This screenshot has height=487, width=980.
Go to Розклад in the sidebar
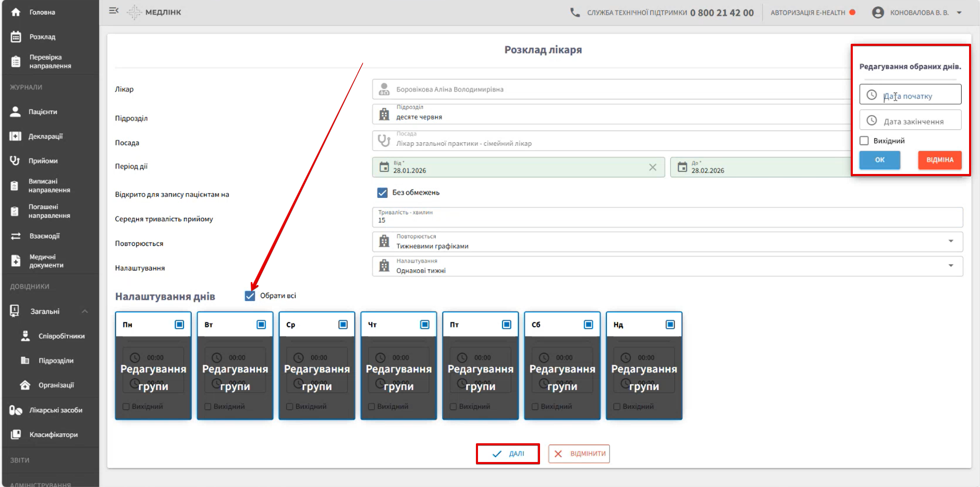(42, 37)
